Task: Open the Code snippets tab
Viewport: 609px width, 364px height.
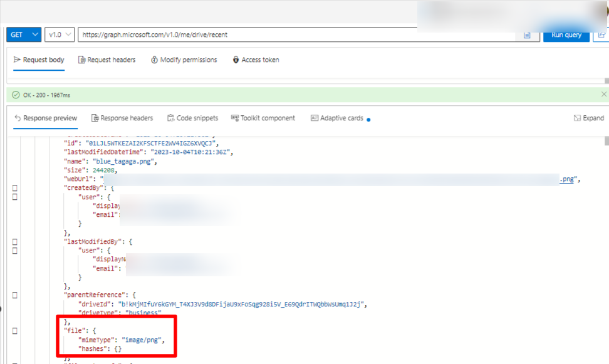Action: tap(192, 118)
